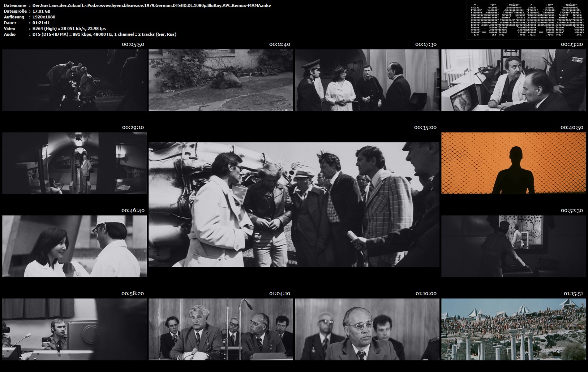Click the 01:15:51 color crowd ruins thumbnail

tap(513, 329)
